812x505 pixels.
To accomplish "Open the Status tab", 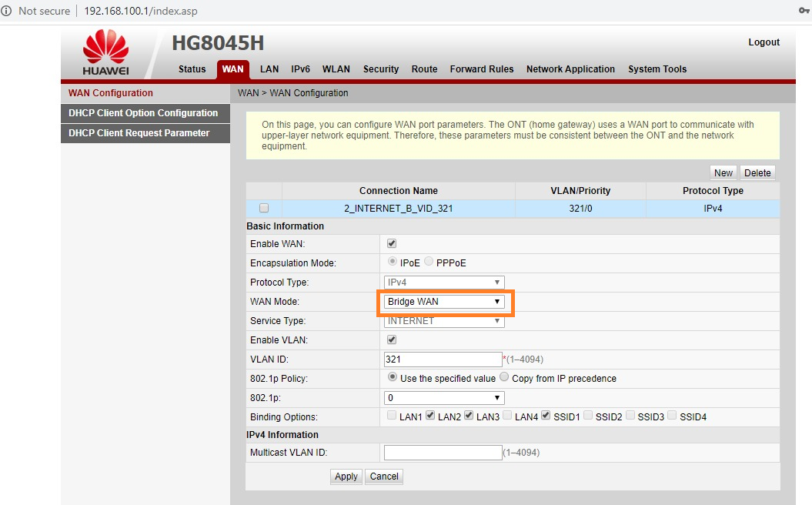I will [192, 69].
